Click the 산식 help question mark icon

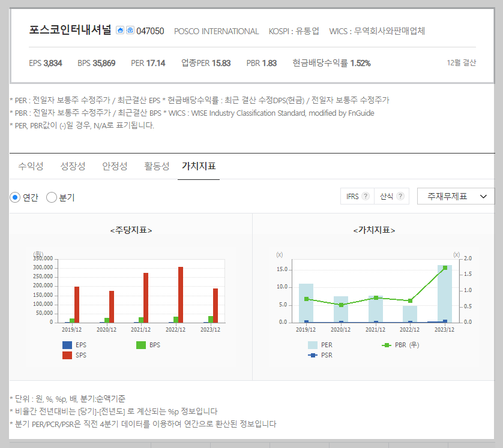coord(400,196)
